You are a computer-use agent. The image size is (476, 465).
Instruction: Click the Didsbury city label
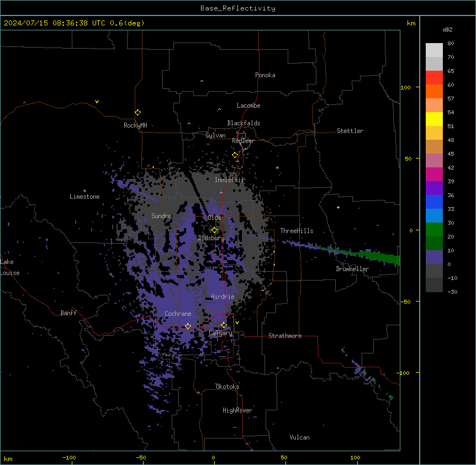pyautogui.click(x=211, y=238)
